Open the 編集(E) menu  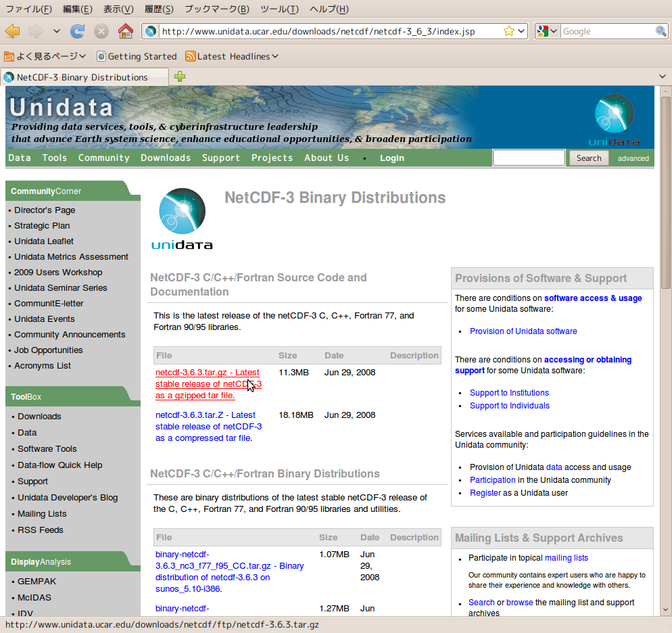[78, 9]
